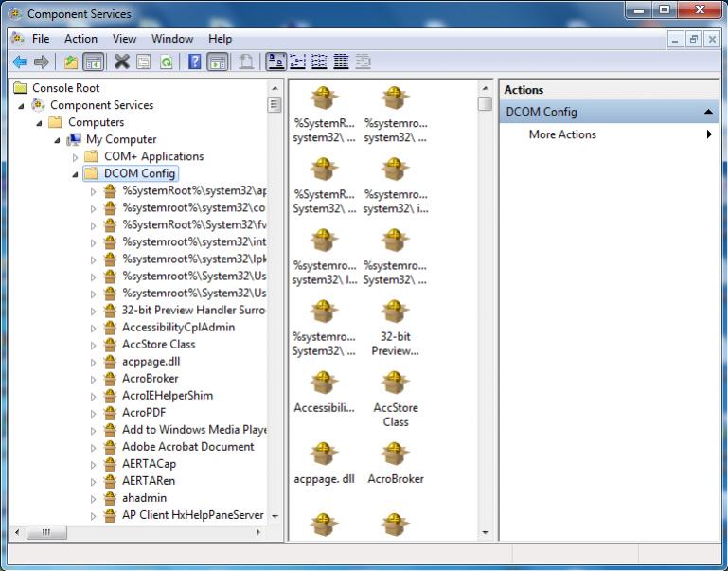
Task: Collapse the DCOM Config actions section
Action: coord(708,112)
